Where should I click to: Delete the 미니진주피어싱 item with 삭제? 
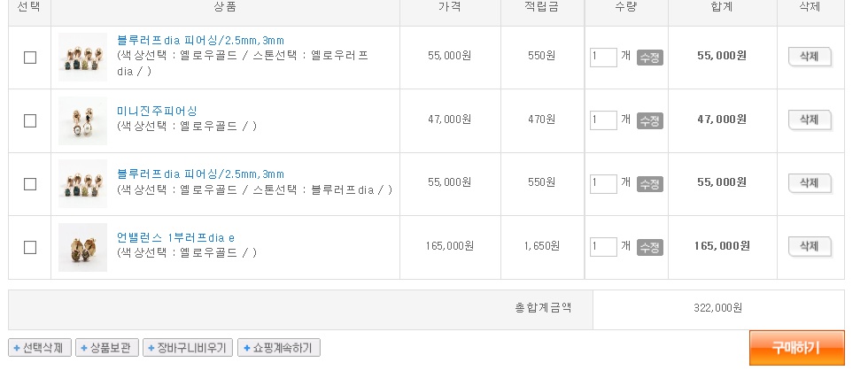coord(809,120)
